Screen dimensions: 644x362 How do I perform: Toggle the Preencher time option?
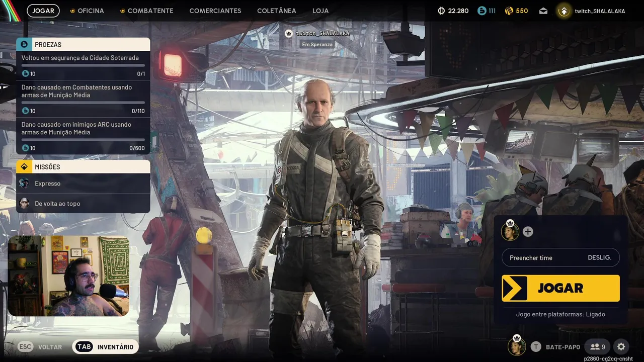pyautogui.click(x=560, y=257)
